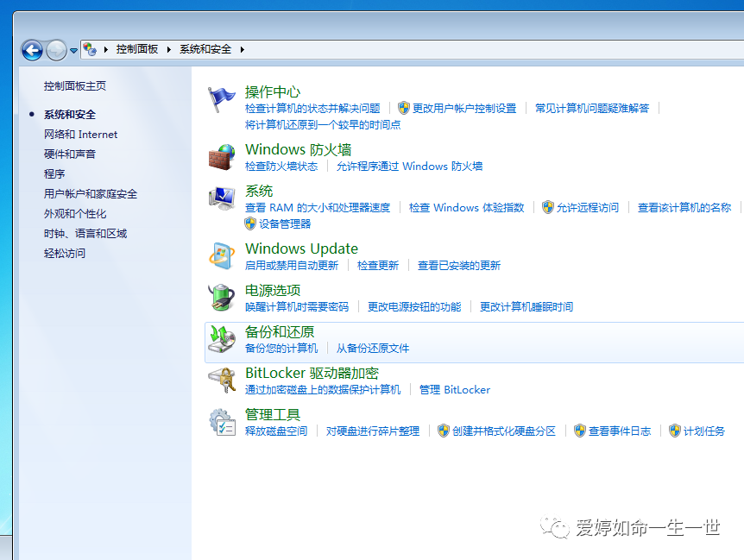Click the blue Back arrow button
This screenshot has width=744, height=560.
tap(32, 50)
